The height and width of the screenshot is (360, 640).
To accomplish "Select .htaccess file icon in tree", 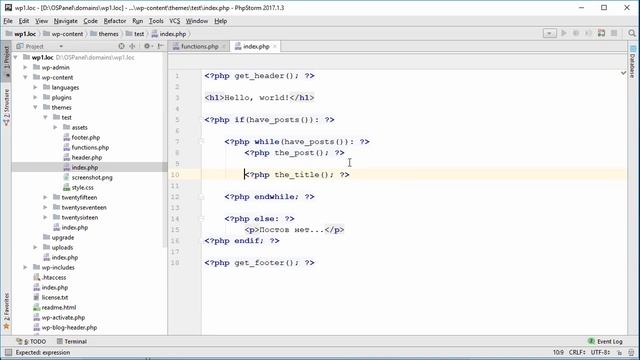I will pos(36,277).
